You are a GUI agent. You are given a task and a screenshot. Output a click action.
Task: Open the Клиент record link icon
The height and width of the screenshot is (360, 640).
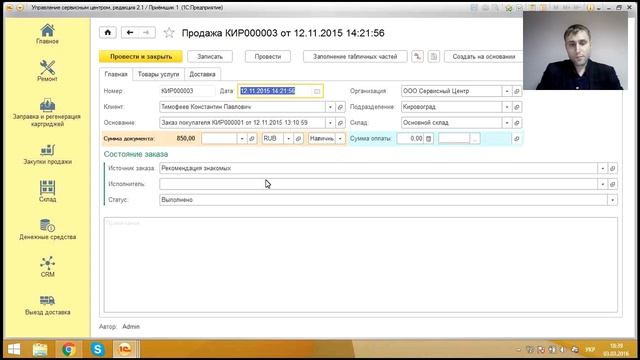point(340,107)
